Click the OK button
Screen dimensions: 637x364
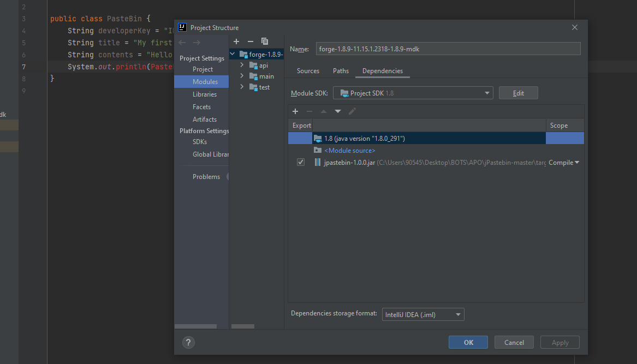pyautogui.click(x=468, y=343)
